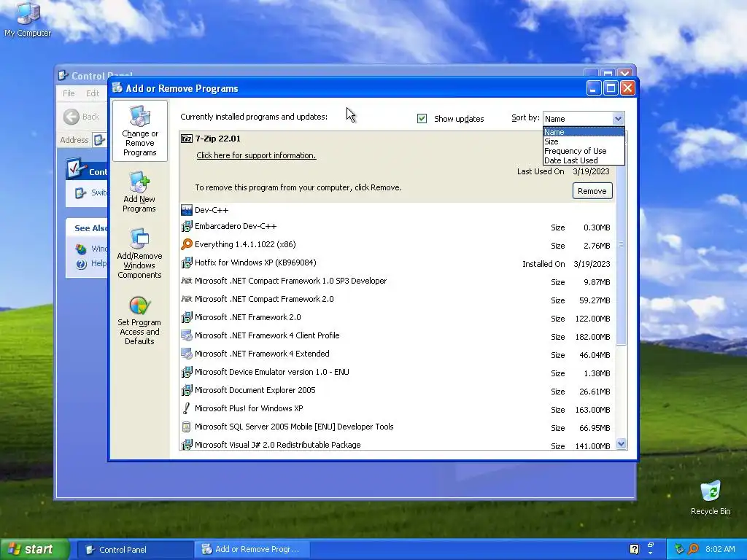Click Microsoft Plus! for Windows XP icon

[x=187, y=408]
